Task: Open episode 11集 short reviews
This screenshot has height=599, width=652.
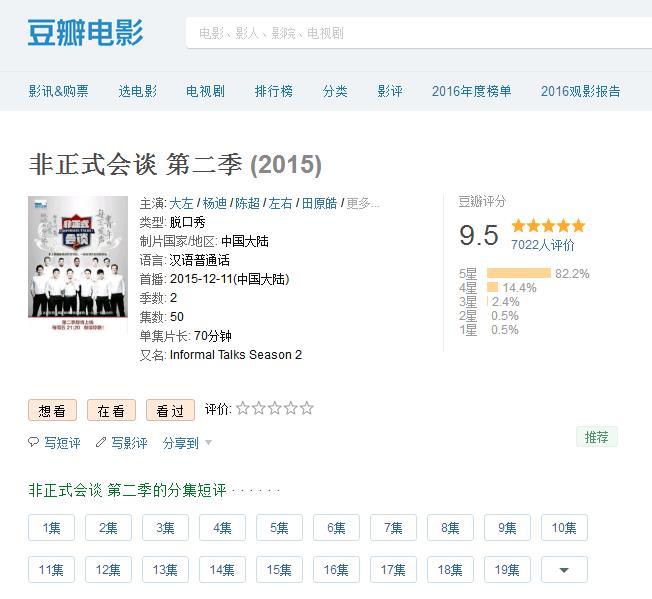Action: coord(52,569)
